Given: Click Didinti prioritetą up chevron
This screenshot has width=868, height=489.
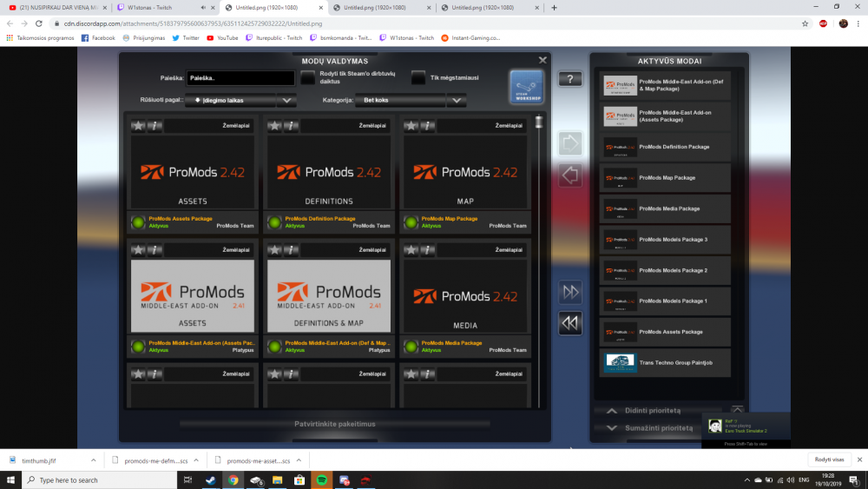Looking at the screenshot, I should [x=612, y=411].
